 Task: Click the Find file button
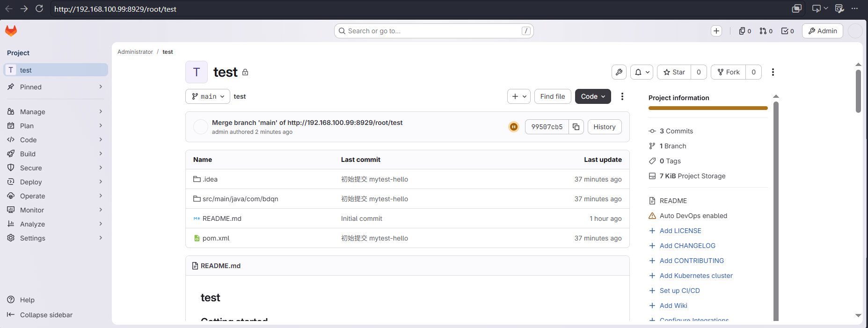pos(553,96)
